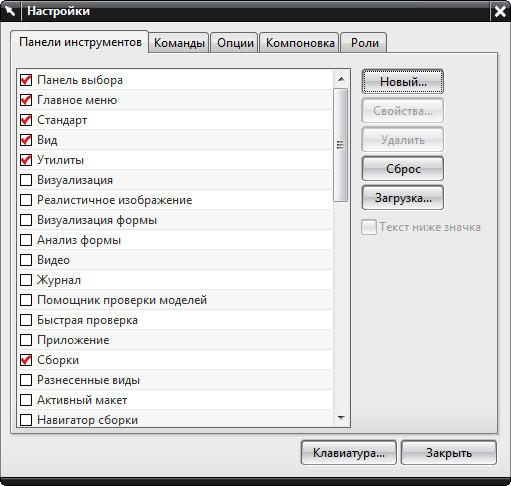The height and width of the screenshot is (486, 511).
Task: Uncheck the Сборки checkbox
Action: point(26,360)
